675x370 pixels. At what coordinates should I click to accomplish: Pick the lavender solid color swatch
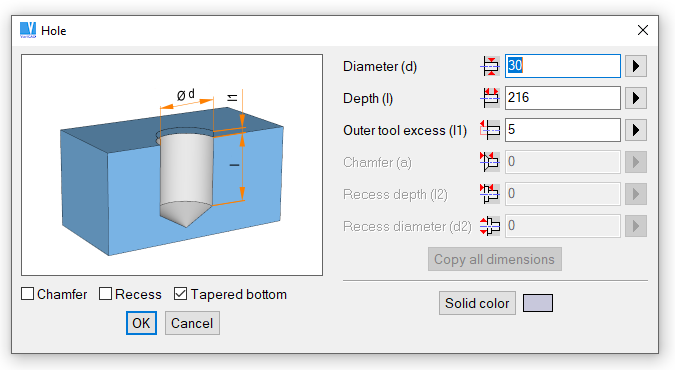click(x=538, y=303)
